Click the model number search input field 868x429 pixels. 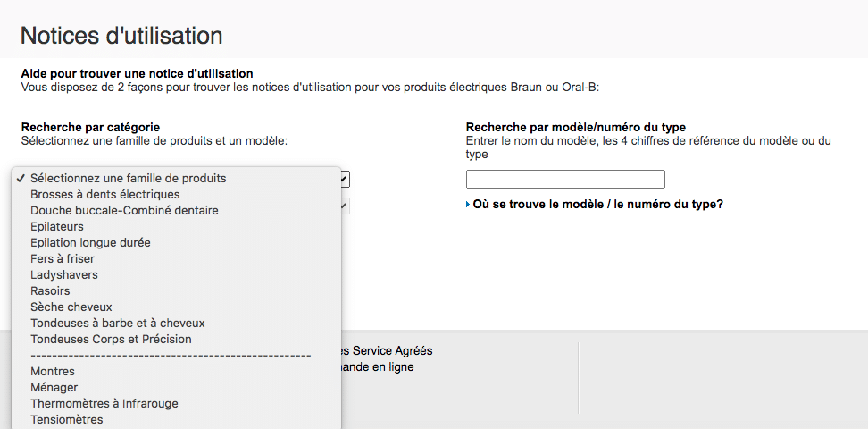click(x=565, y=179)
